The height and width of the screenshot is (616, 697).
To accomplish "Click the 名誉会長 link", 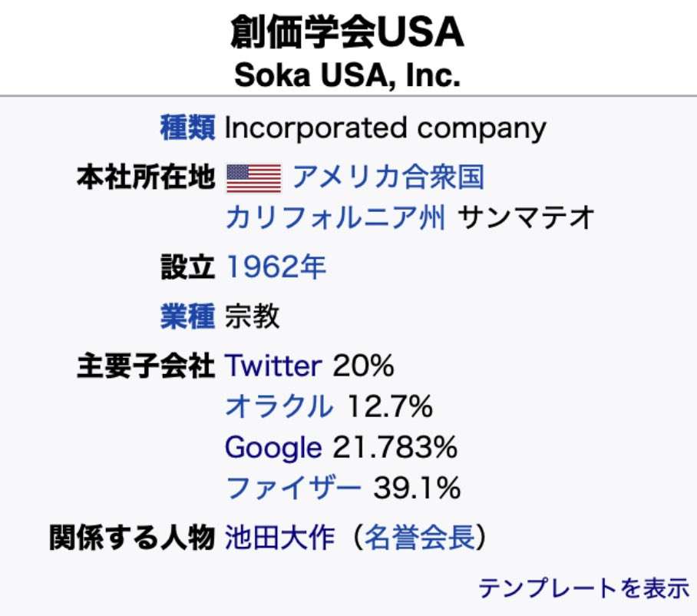I will click(420, 538).
